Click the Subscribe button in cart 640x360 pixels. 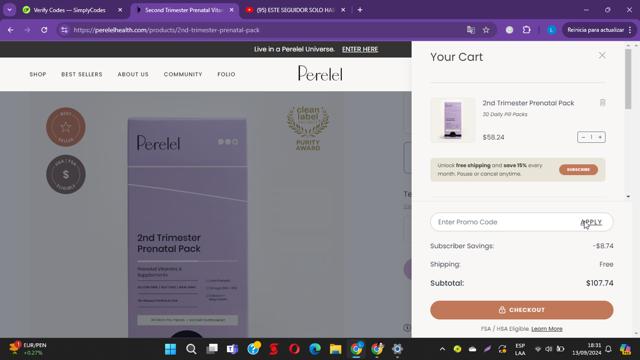tap(578, 169)
